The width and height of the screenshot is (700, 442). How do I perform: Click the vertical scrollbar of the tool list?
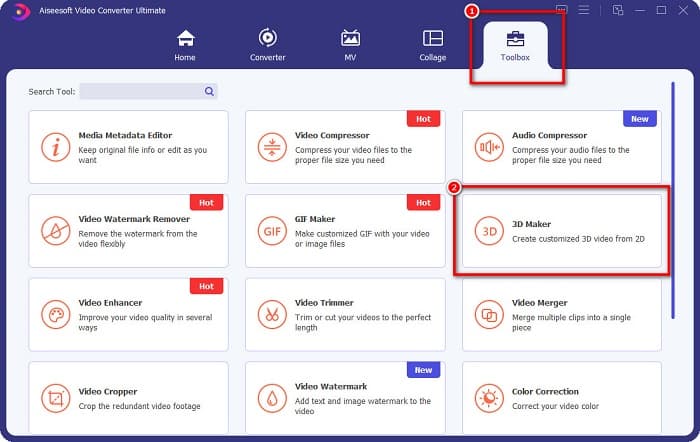(673, 200)
